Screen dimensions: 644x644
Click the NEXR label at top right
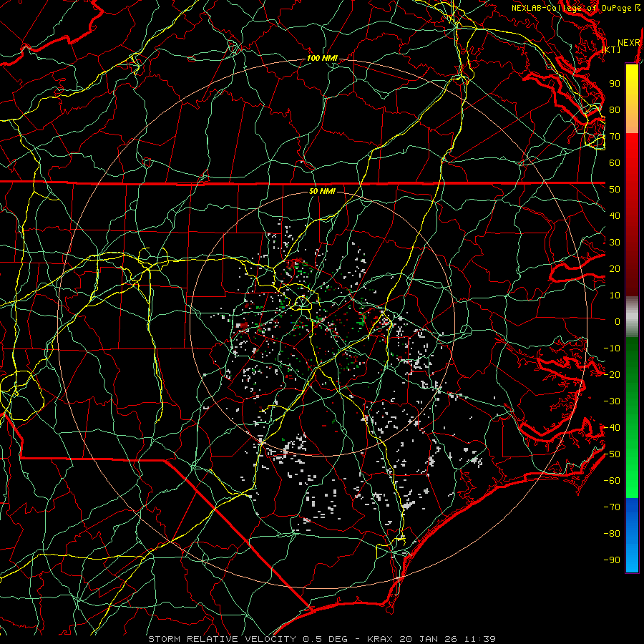628,43
